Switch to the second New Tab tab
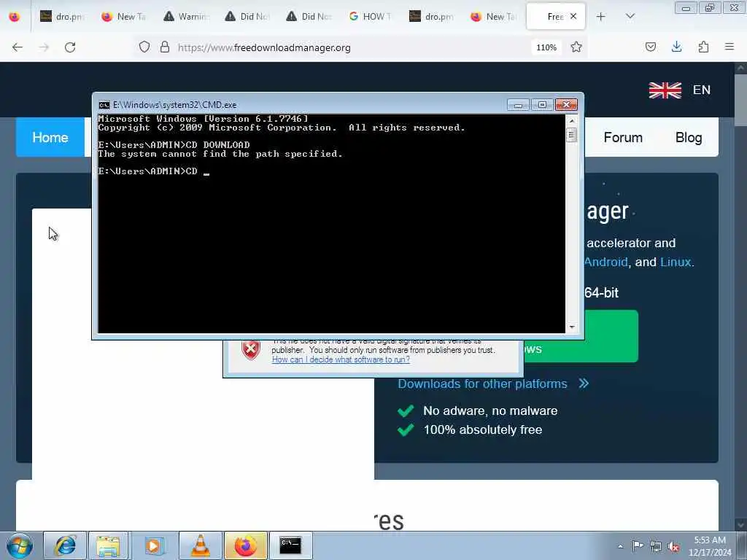 pos(493,17)
